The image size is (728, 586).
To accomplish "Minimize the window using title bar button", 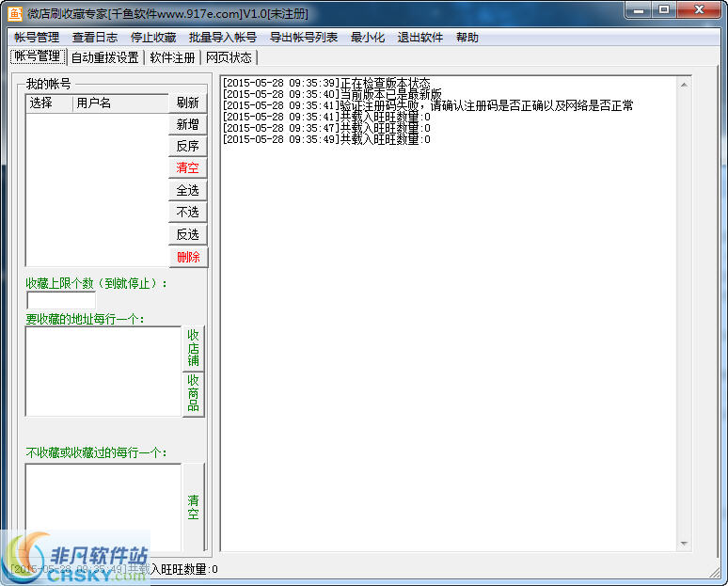I will pos(639,9).
